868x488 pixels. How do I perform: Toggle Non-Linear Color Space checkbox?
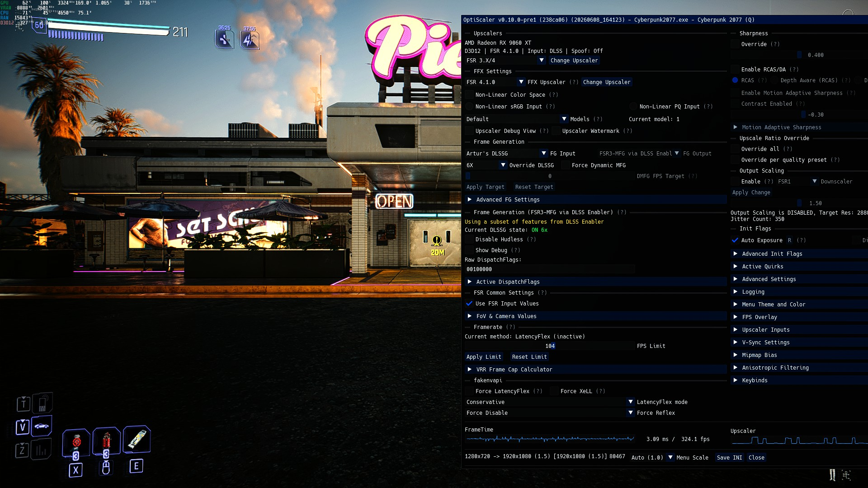(x=469, y=95)
